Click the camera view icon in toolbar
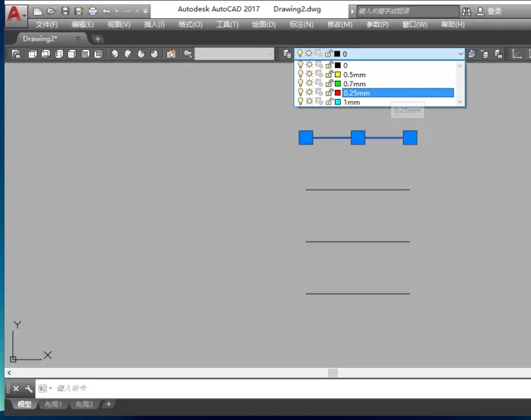The image size is (531, 420). tap(171, 54)
